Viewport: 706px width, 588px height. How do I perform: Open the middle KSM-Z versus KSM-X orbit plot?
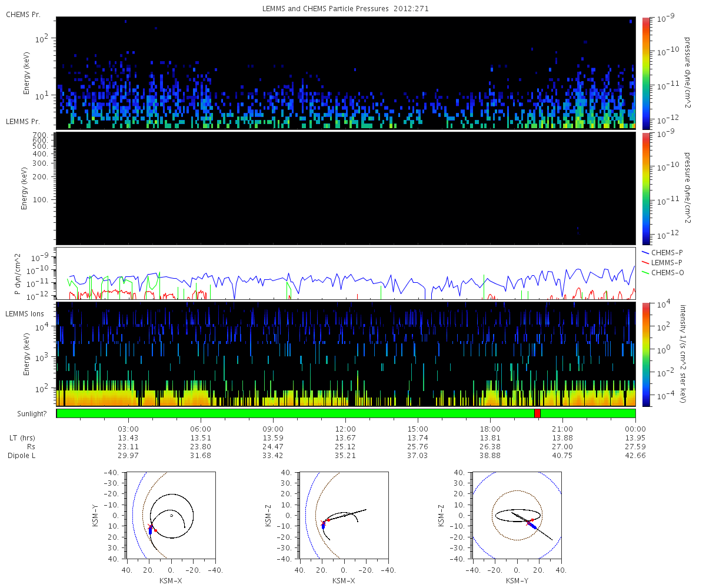click(344, 516)
